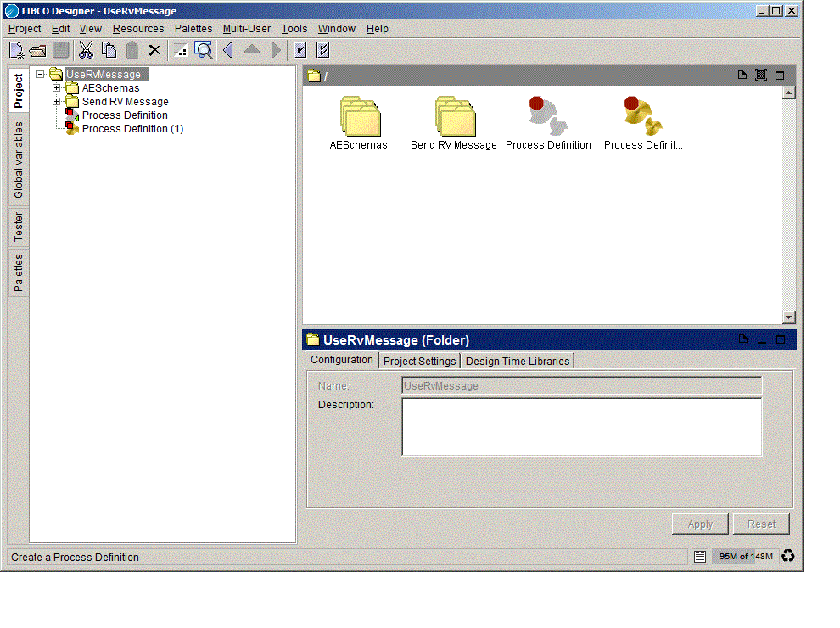Click the Delete X toolbar icon
840x628 pixels.
[x=154, y=50]
